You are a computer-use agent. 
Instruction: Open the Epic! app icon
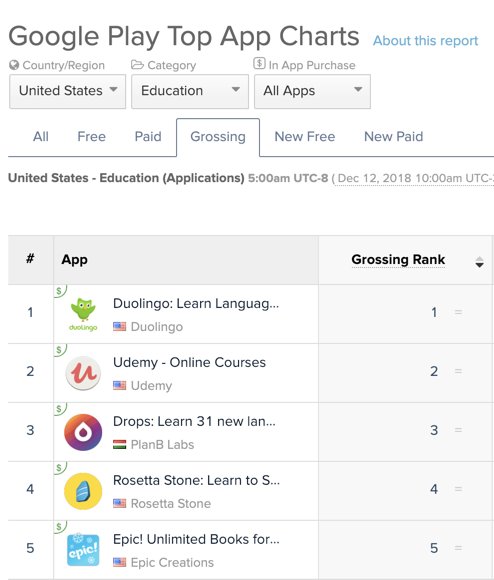click(83, 550)
